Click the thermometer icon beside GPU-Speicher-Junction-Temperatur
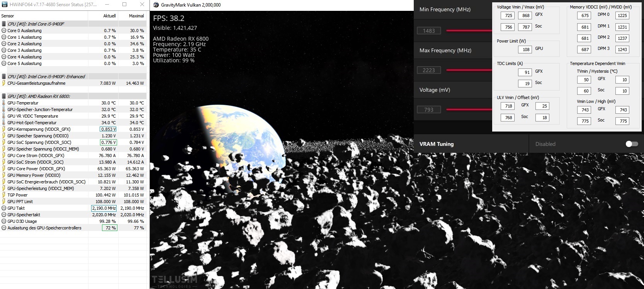 [4, 109]
